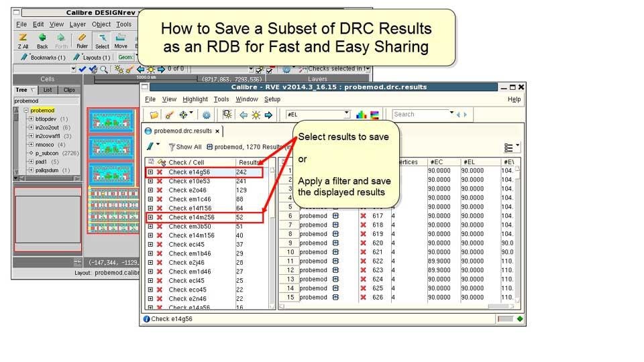
Task: Open Layouts (1) in DESIGNrev
Action: pos(92,58)
